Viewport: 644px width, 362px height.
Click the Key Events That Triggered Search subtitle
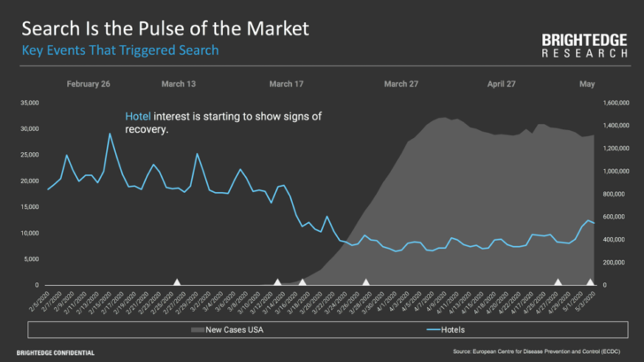pos(120,50)
